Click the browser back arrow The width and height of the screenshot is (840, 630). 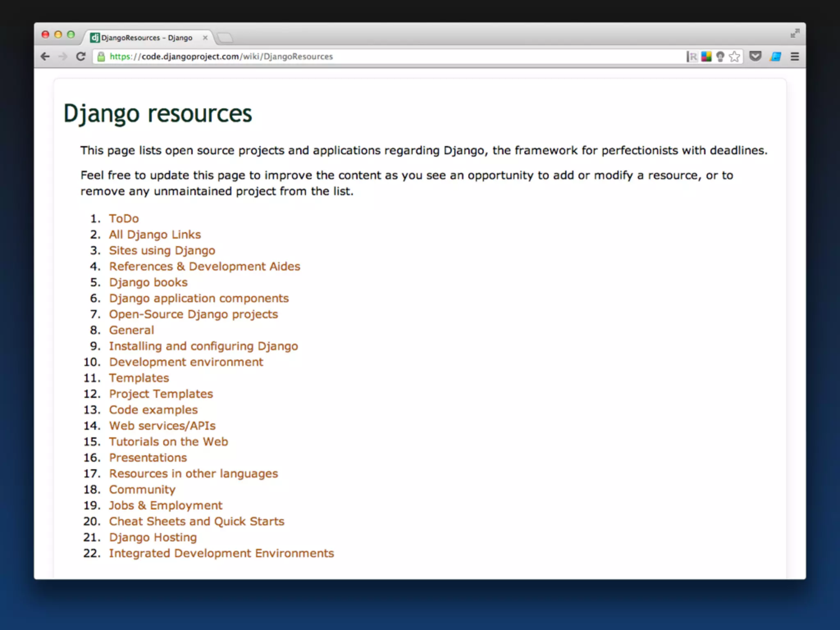coord(45,57)
